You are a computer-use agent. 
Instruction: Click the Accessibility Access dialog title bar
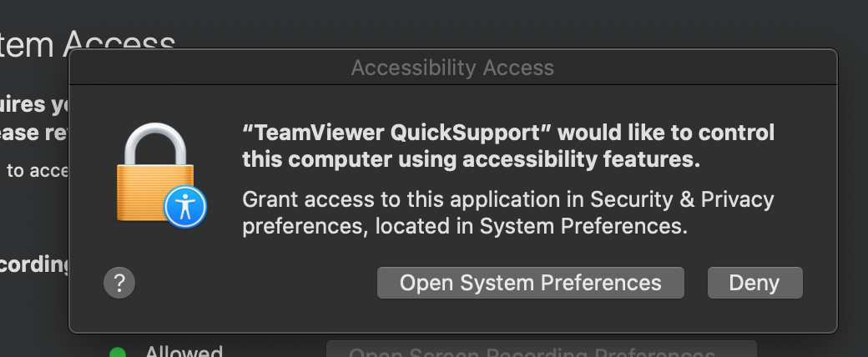click(x=453, y=68)
